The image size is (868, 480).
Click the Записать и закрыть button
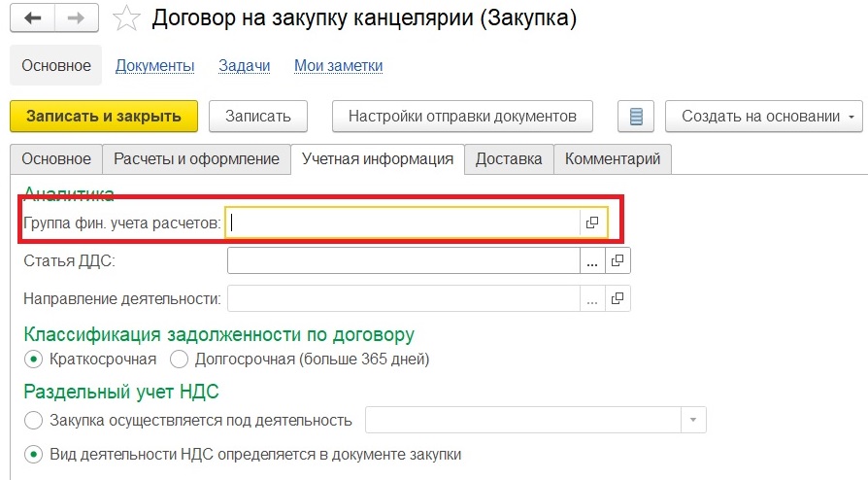coord(104,117)
